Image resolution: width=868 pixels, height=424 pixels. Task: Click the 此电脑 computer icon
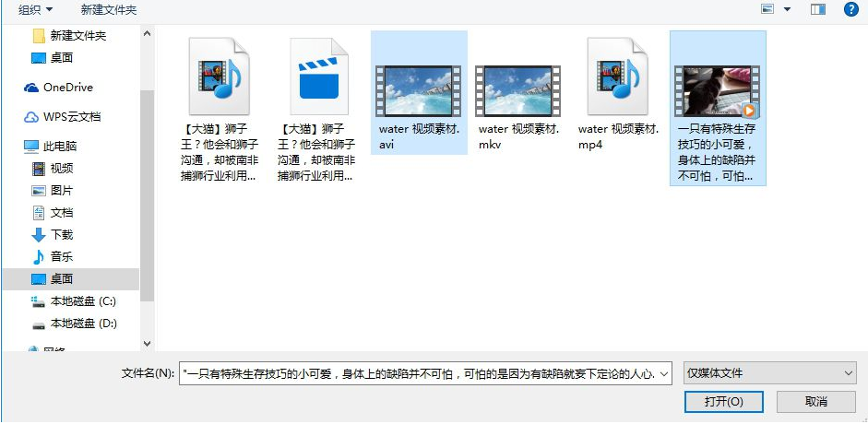31,147
